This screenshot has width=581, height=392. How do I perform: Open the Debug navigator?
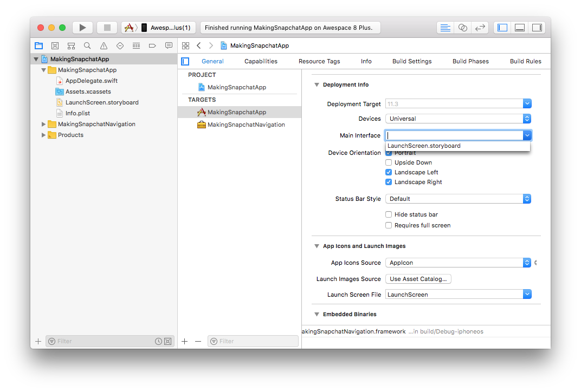tap(137, 46)
